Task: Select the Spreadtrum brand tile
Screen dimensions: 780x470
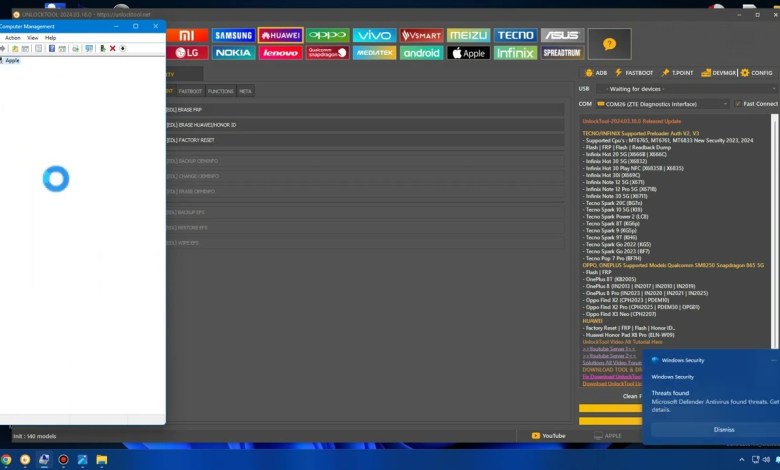Action: click(x=562, y=53)
